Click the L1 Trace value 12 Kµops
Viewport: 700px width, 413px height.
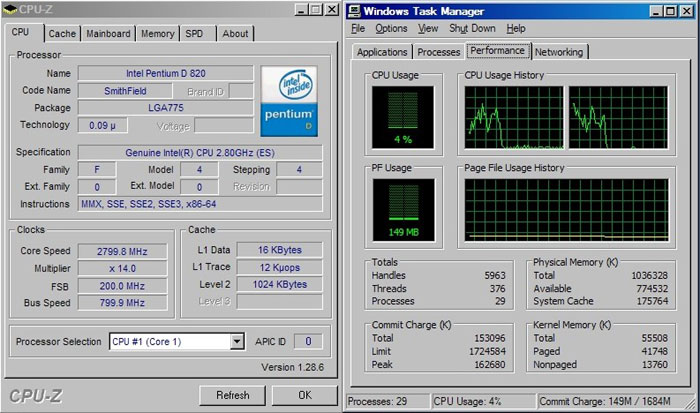point(279,267)
